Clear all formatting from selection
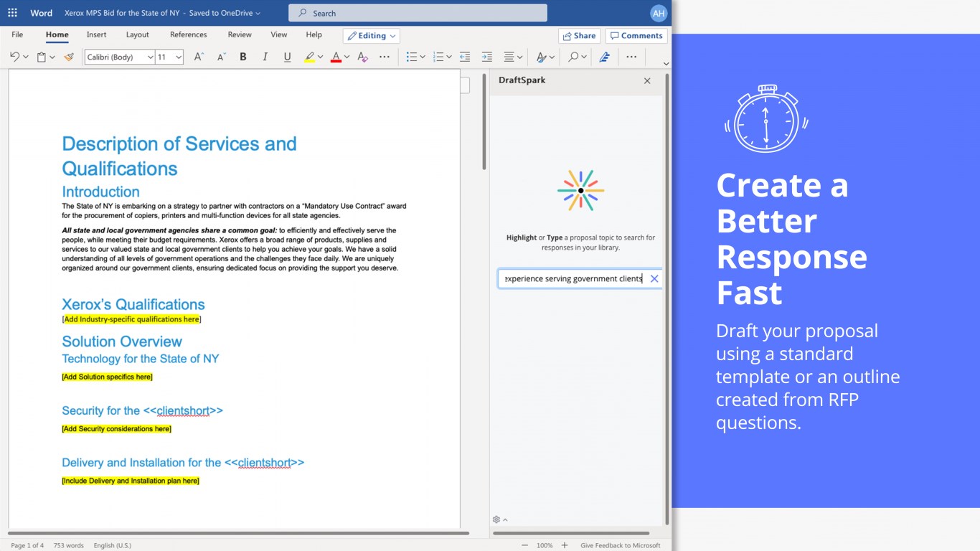The width and height of the screenshot is (980, 551). point(362,57)
